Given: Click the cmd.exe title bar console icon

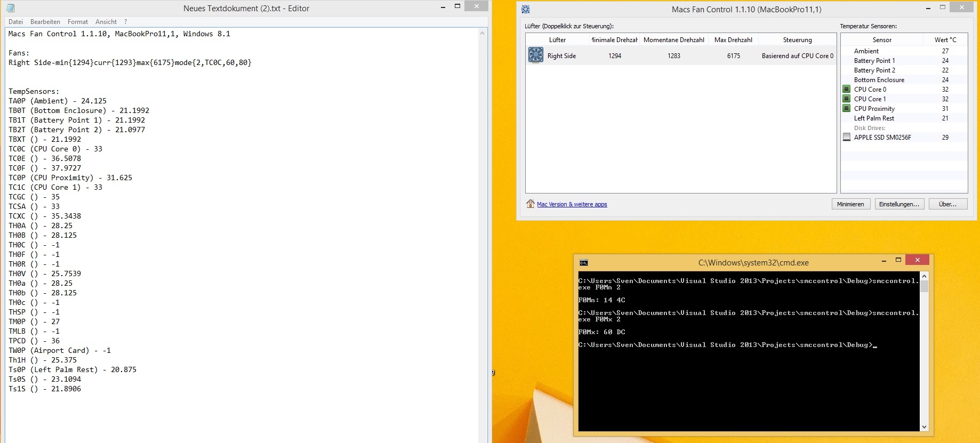Looking at the screenshot, I should pyautogui.click(x=584, y=263).
